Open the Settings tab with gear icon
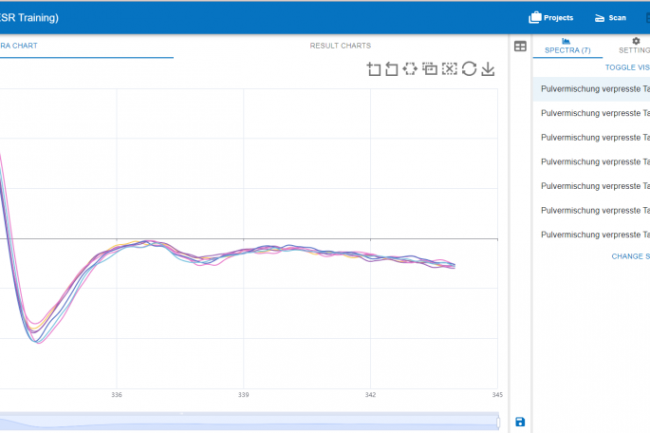The height and width of the screenshot is (433, 650). point(633,45)
